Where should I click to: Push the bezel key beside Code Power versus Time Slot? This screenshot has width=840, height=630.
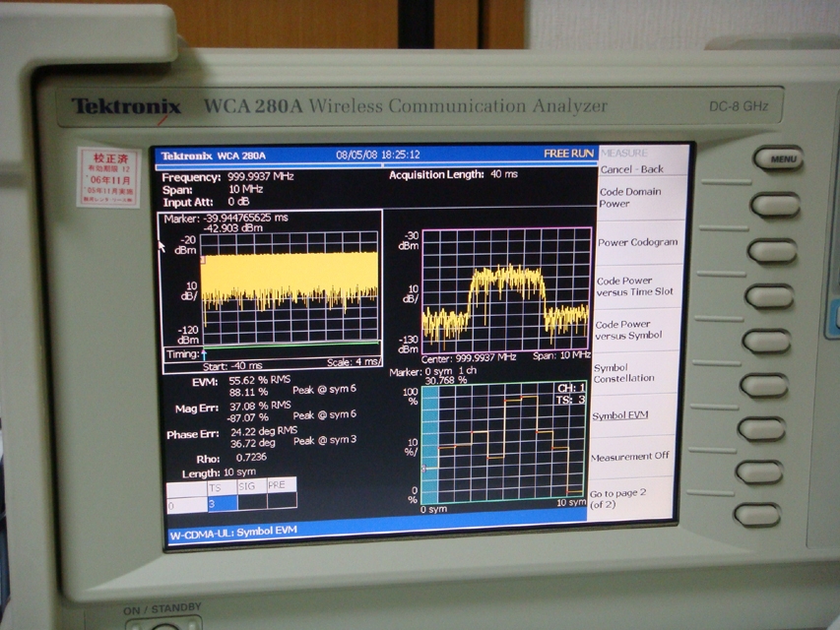(x=769, y=296)
